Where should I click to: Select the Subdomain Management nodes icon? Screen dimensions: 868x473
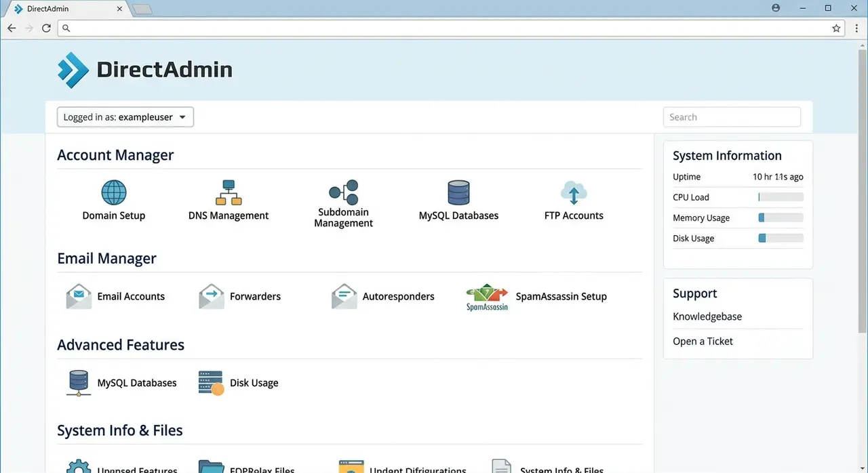click(x=343, y=192)
